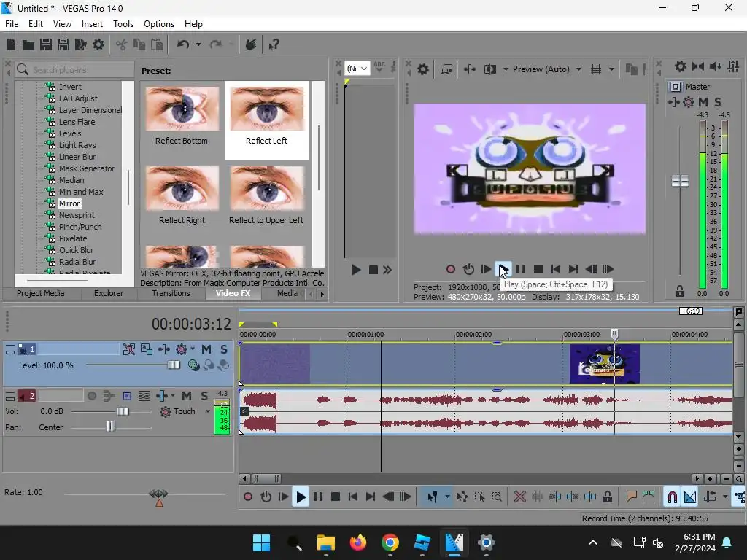The image size is (747, 560).
Task: Toggle Split Screen View icon in preview
Action: tap(489, 69)
